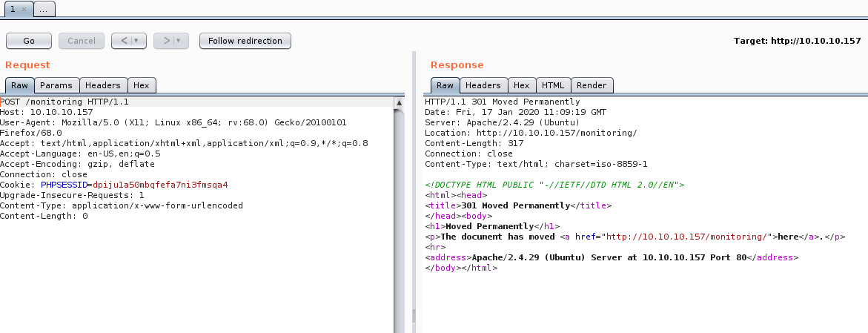The width and height of the screenshot is (868, 333).
Task: Open Response HTML tab
Action: 553,85
